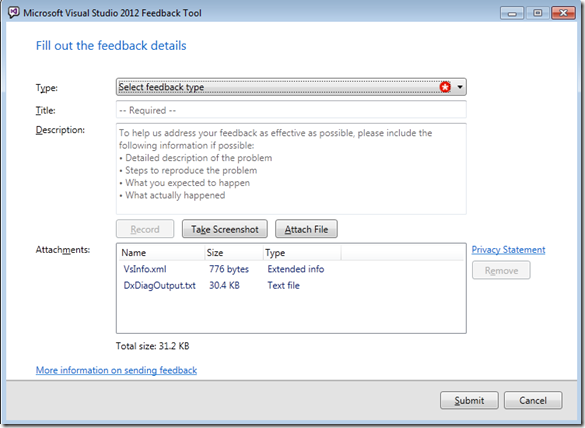Click the Attach File button
Screen dimensions: 585x428
tap(306, 229)
